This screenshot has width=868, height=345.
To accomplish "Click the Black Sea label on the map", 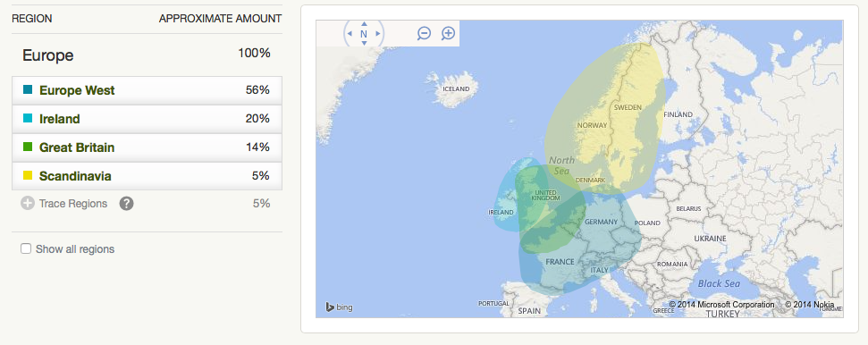I will tap(719, 283).
